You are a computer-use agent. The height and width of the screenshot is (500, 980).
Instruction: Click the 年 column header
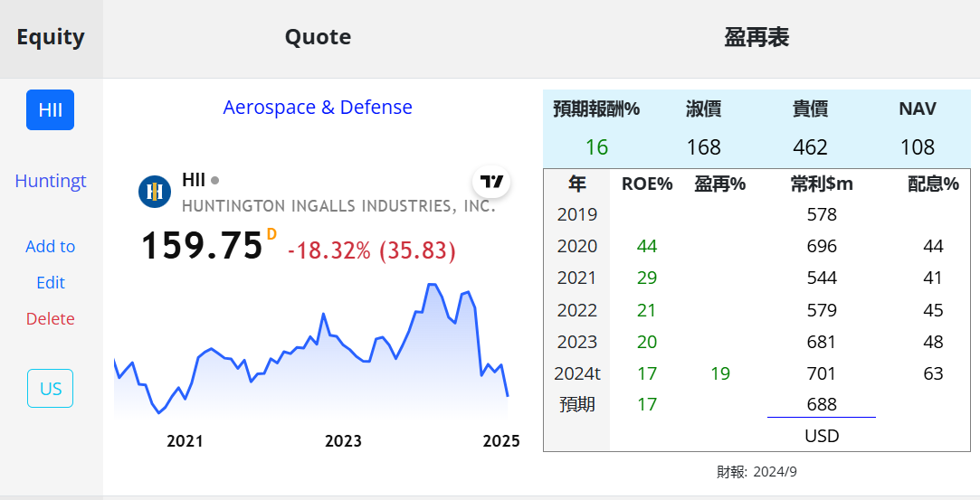click(577, 184)
